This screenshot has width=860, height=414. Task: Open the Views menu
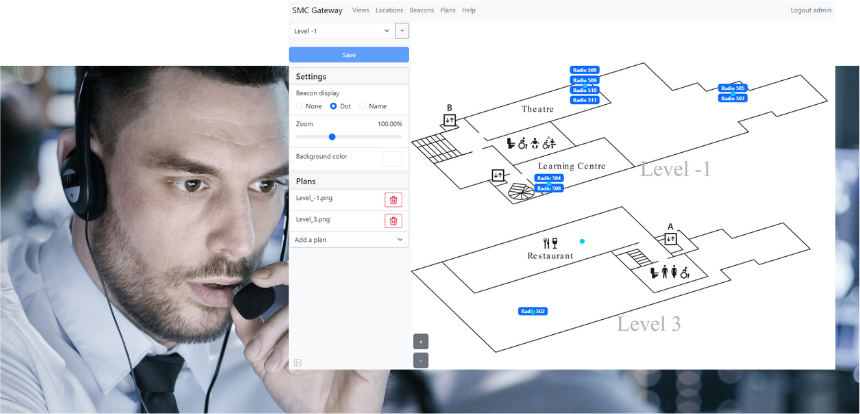361,10
